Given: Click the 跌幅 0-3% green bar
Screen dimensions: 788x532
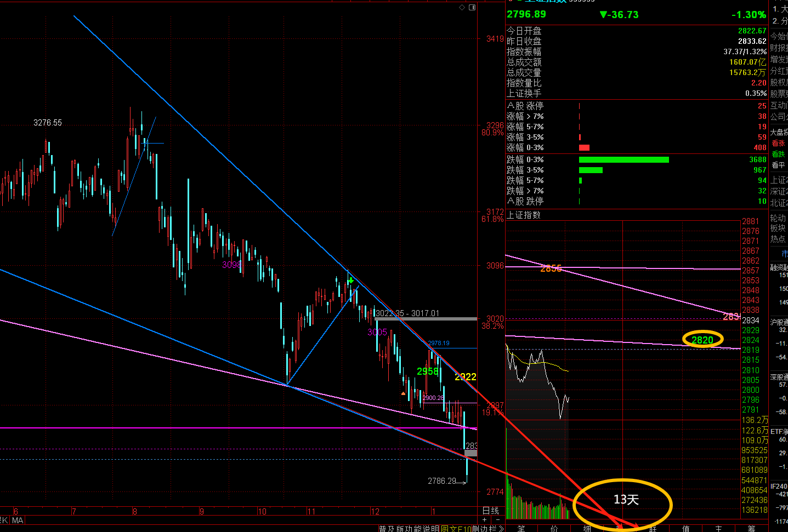Looking at the screenshot, I should (x=624, y=160).
